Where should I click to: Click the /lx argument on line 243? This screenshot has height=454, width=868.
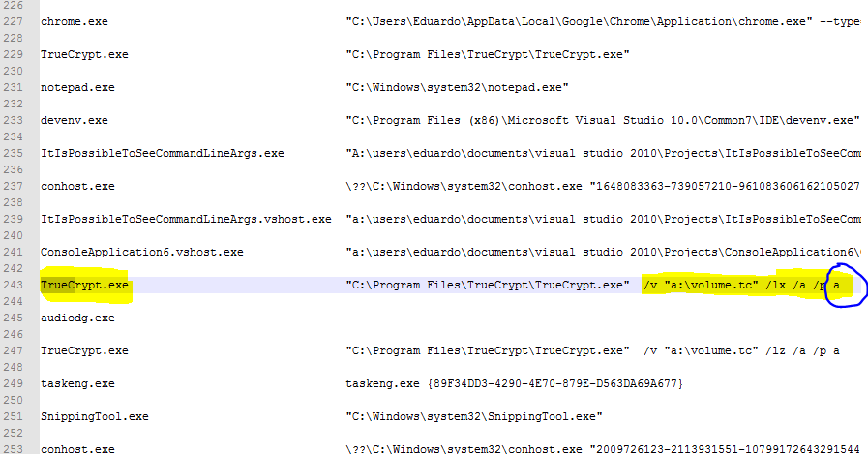775,286
